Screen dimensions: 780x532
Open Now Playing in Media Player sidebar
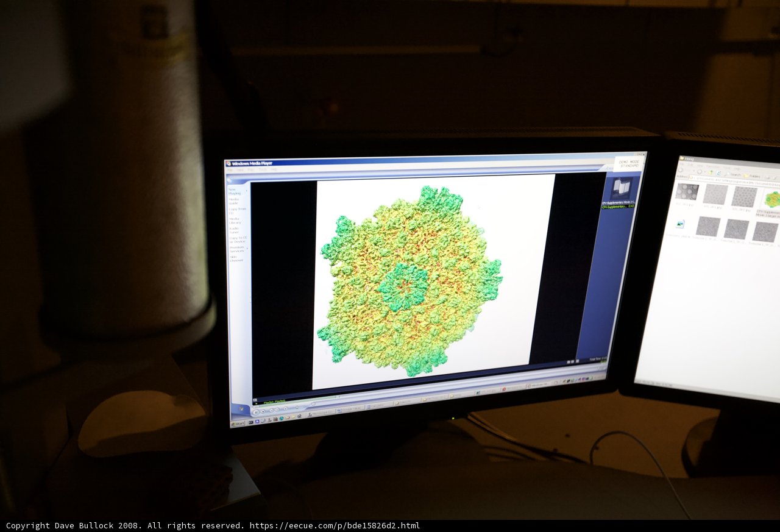tap(235, 191)
